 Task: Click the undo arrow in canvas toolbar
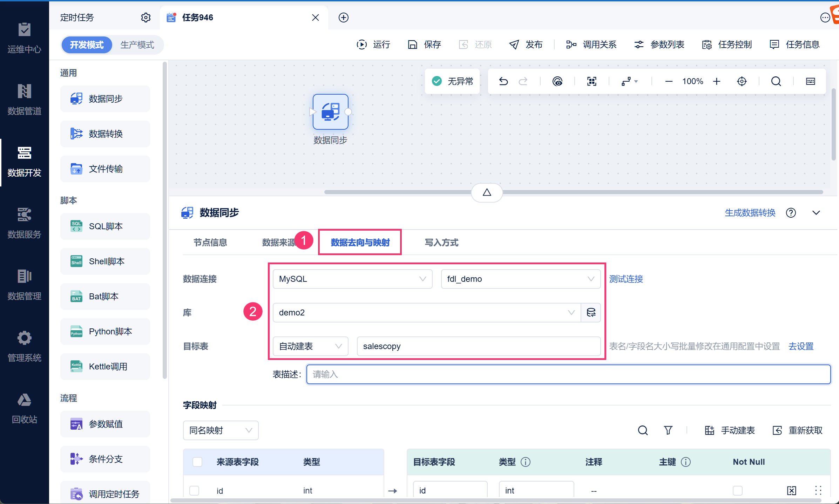click(x=503, y=81)
